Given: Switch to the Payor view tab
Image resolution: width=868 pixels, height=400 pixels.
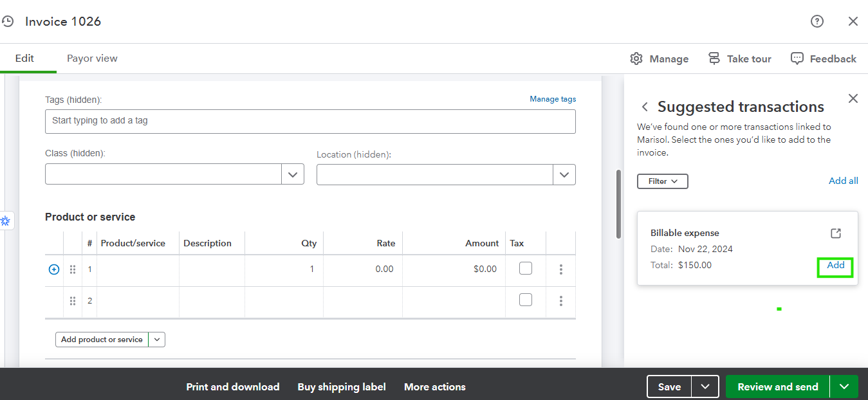Looking at the screenshot, I should 91,58.
